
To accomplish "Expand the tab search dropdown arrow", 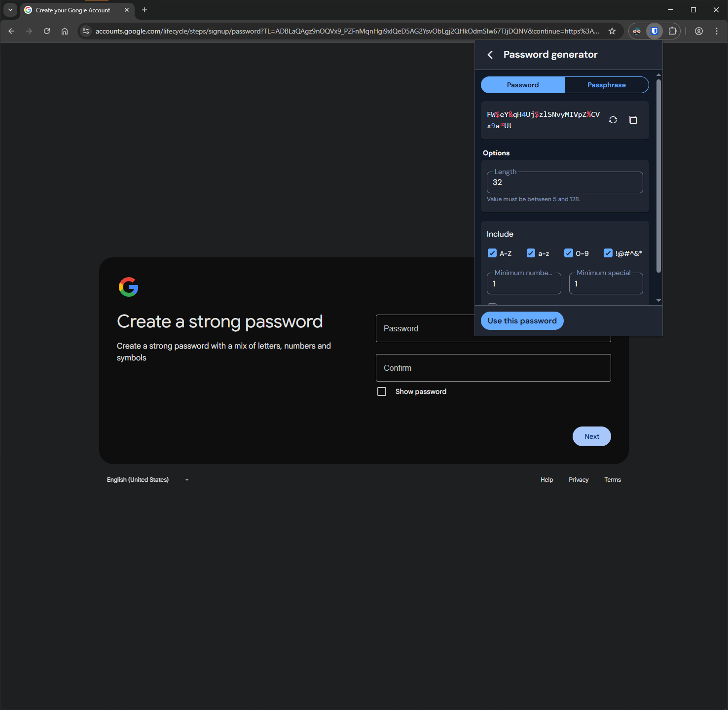I will pyautogui.click(x=10, y=10).
